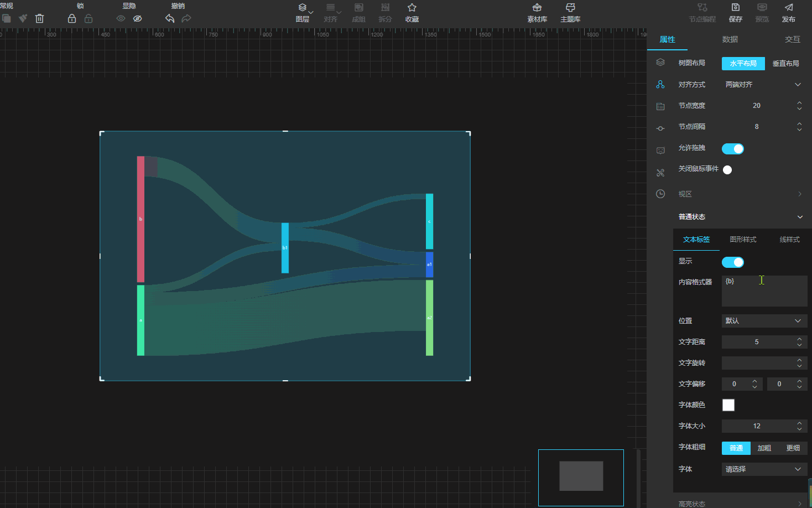Collapse the 普通状态 section
Screen dimensions: 812x508
tap(740, 217)
